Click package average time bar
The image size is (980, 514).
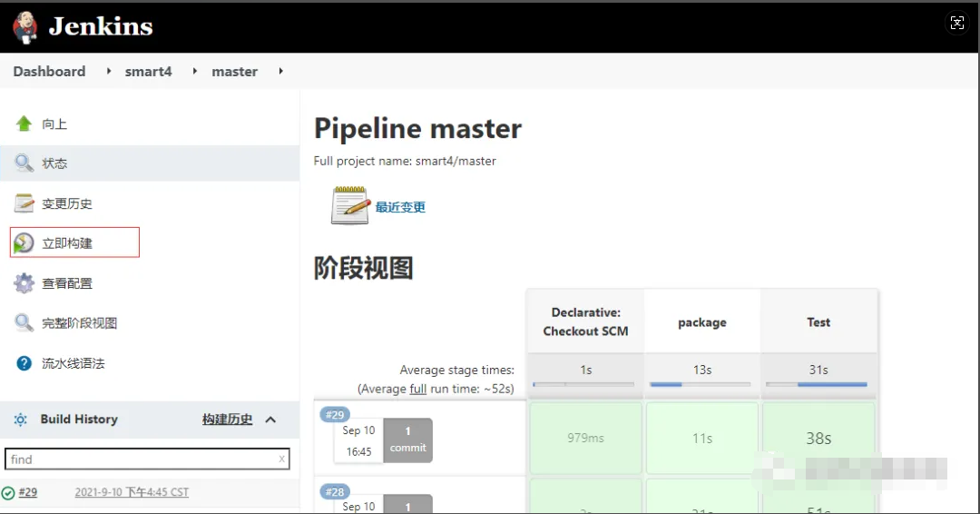click(x=700, y=384)
